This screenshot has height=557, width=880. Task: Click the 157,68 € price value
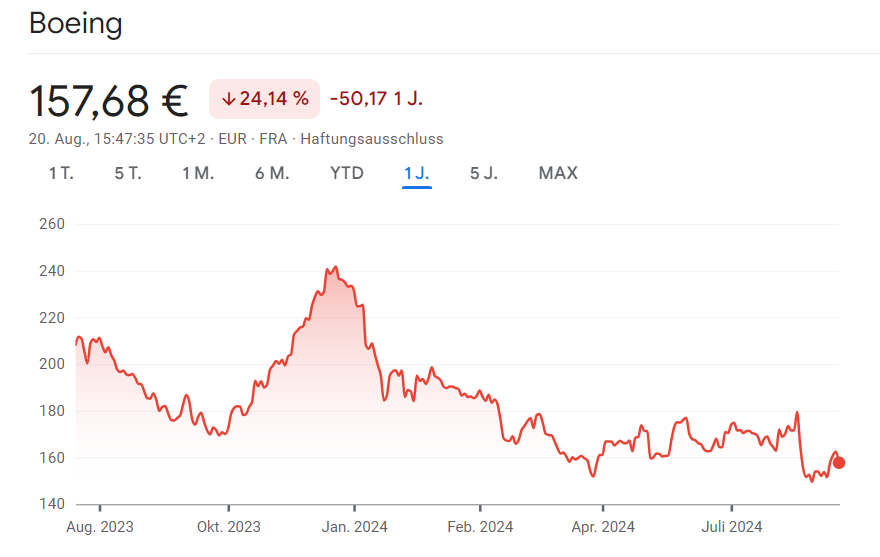[x=109, y=101]
